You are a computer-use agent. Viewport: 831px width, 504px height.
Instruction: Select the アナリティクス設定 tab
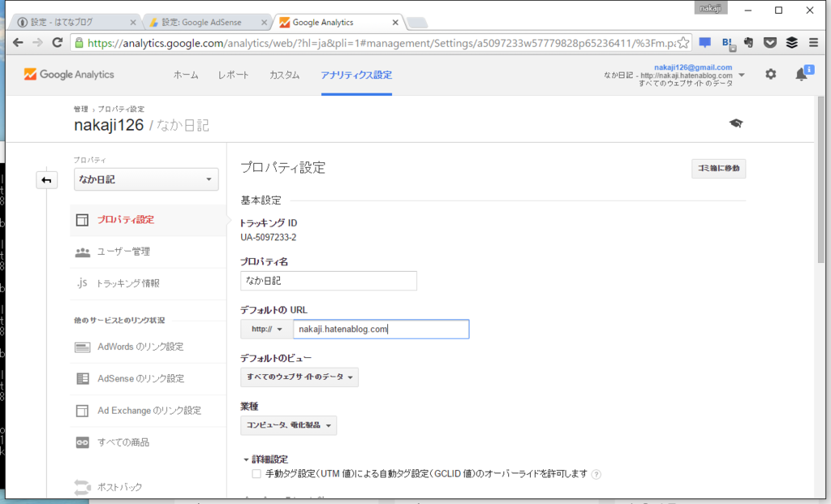pyautogui.click(x=357, y=75)
